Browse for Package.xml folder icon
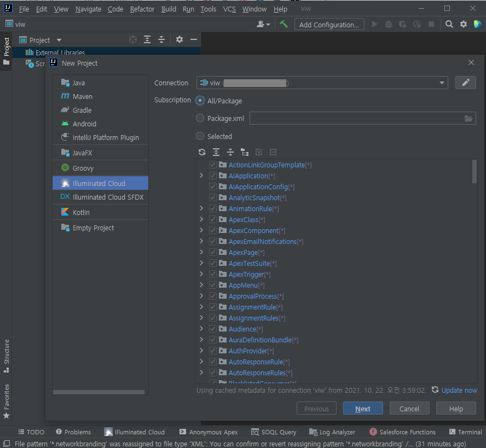This screenshot has height=448, width=486. 468,118
